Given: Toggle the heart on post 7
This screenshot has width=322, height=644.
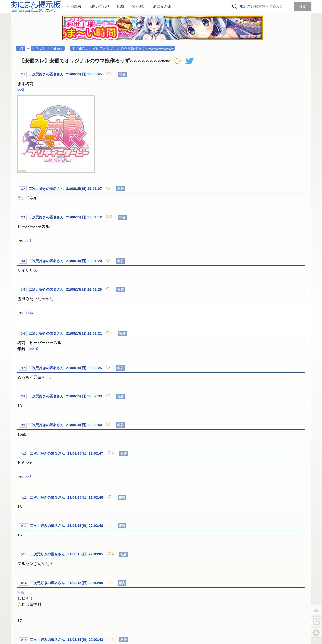Looking at the screenshot, I should click(108, 367).
